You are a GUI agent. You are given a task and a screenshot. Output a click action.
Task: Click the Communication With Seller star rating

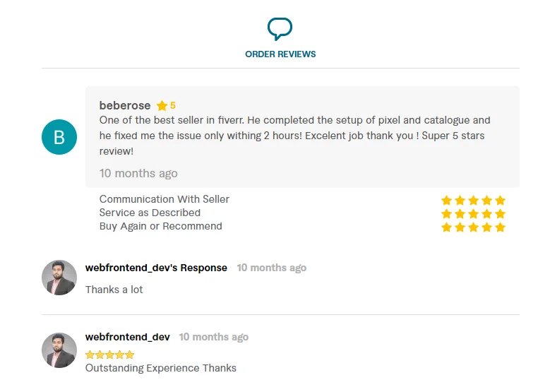473,201
